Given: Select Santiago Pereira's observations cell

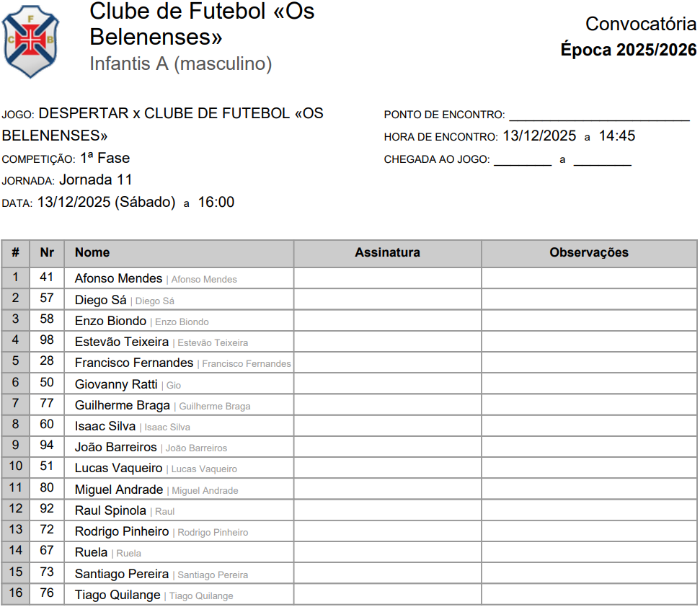Looking at the screenshot, I should 589,574.
